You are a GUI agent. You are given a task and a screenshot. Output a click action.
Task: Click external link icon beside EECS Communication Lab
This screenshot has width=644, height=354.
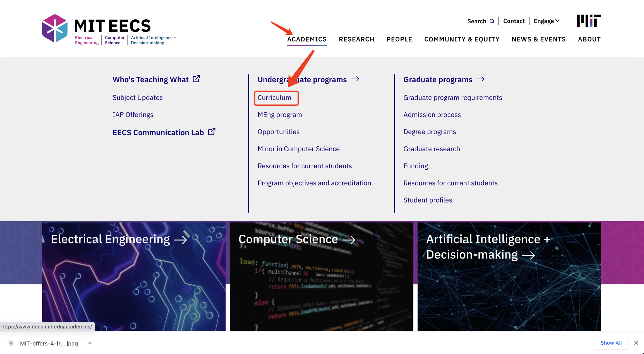212,132
